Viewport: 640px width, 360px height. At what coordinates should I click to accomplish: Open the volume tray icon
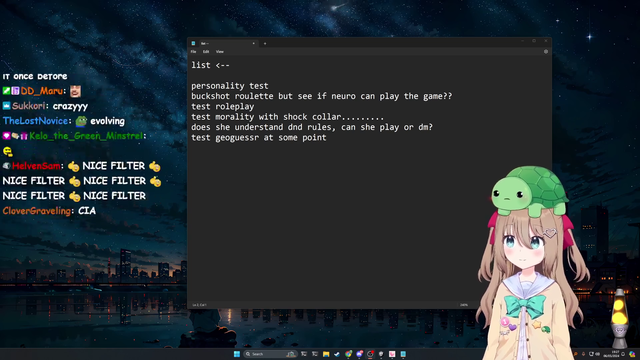(598, 354)
